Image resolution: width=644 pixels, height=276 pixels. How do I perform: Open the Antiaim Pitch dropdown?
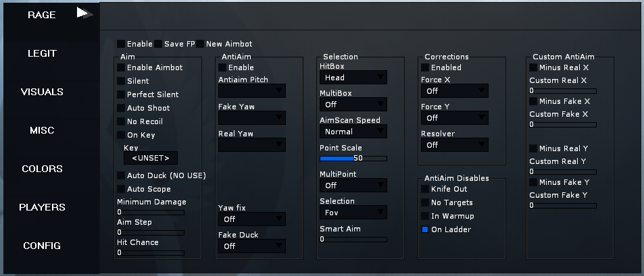click(252, 90)
